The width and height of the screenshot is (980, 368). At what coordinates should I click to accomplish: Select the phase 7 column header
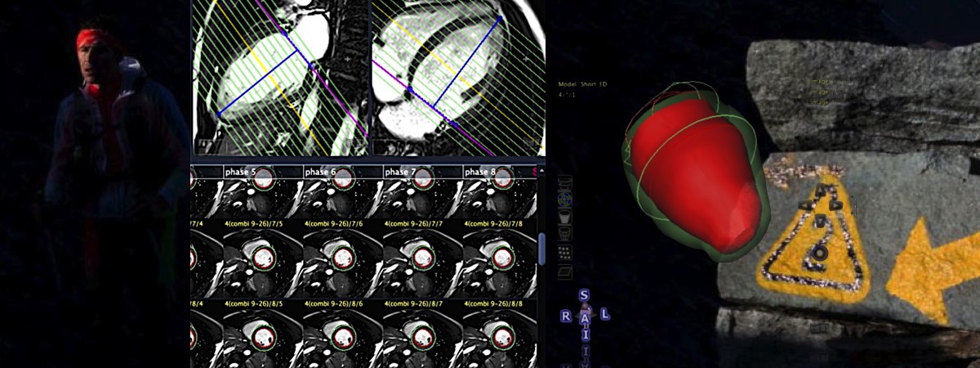[401, 173]
